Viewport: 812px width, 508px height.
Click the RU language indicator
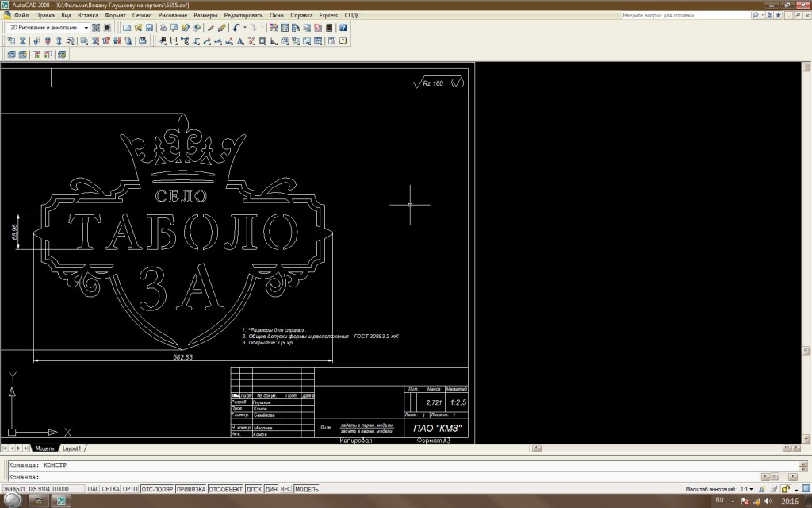(x=719, y=500)
